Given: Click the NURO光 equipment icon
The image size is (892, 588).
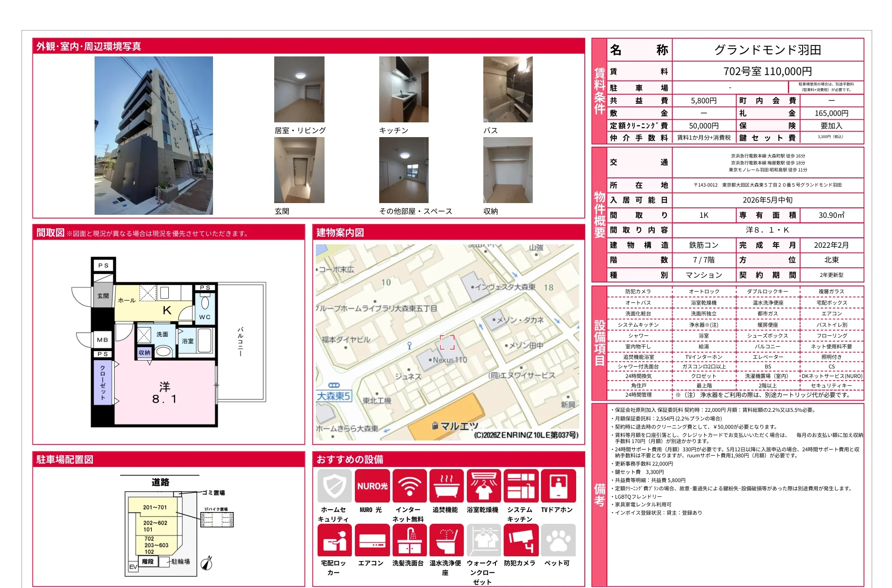Looking at the screenshot, I should (x=372, y=486).
